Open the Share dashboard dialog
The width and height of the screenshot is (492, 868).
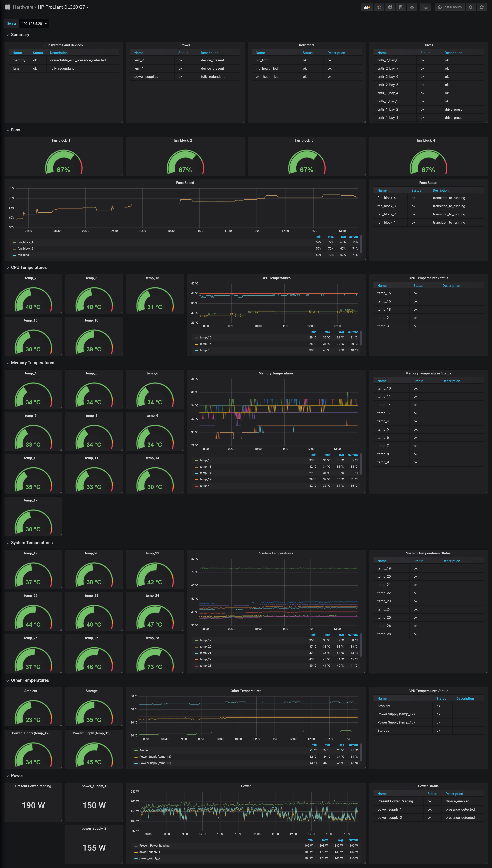(390, 7)
